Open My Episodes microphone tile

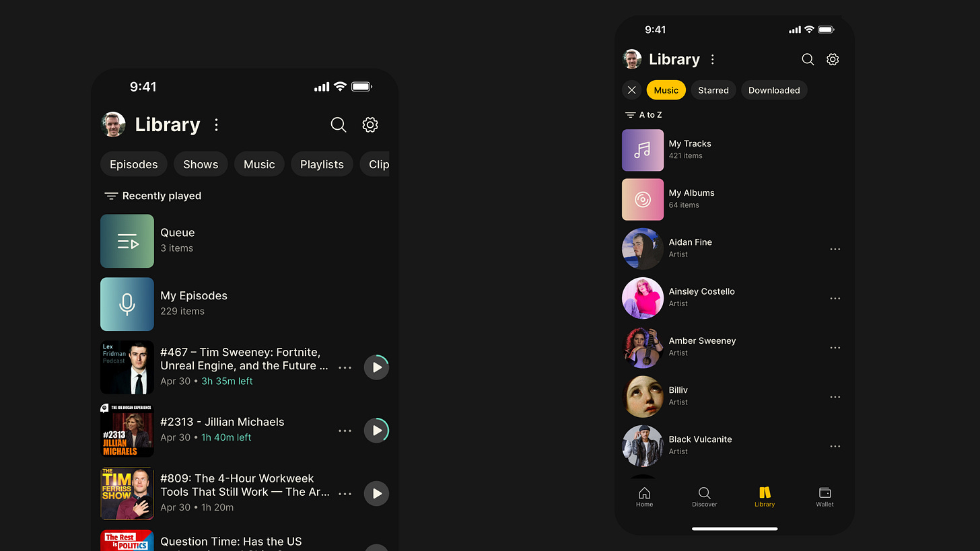pyautogui.click(x=127, y=304)
